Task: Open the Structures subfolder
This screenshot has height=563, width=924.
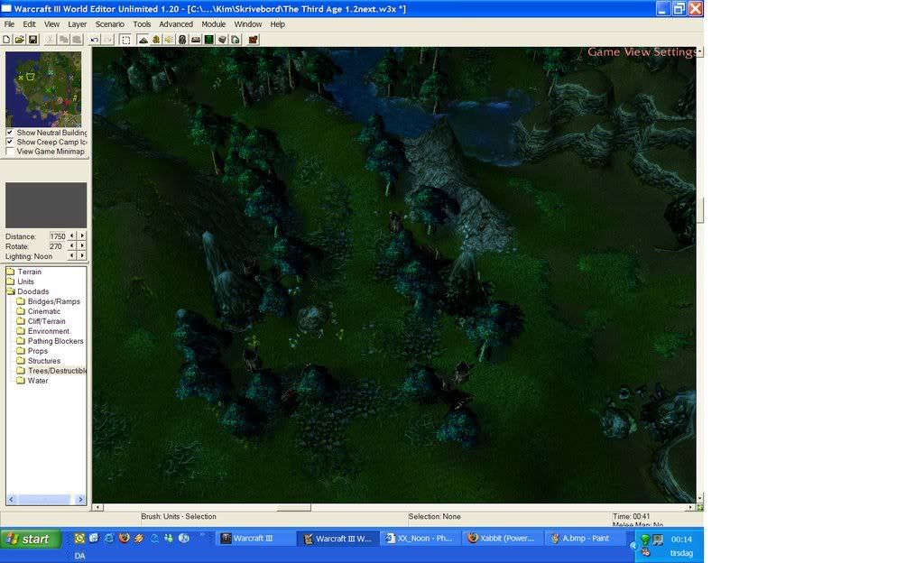Action: (x=38, y=361)
